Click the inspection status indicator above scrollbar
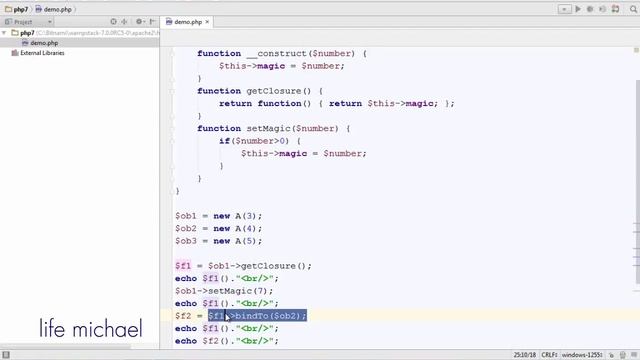 pos(636,50)
